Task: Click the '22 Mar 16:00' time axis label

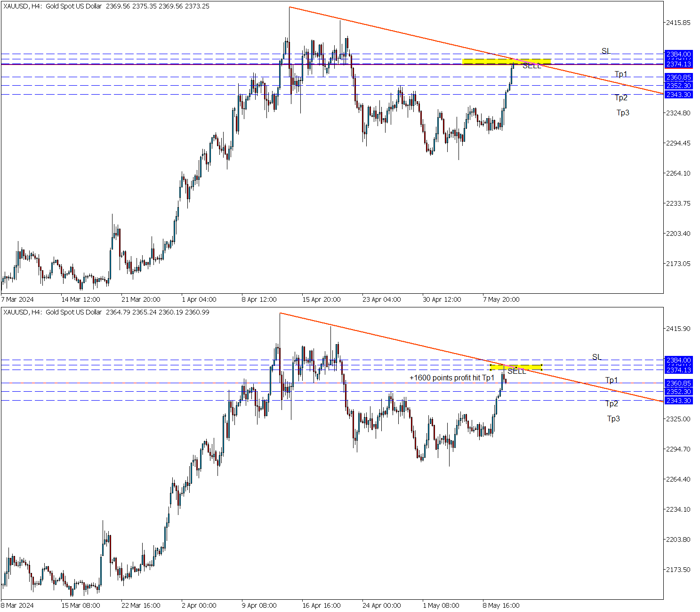Action: [141, 605]
